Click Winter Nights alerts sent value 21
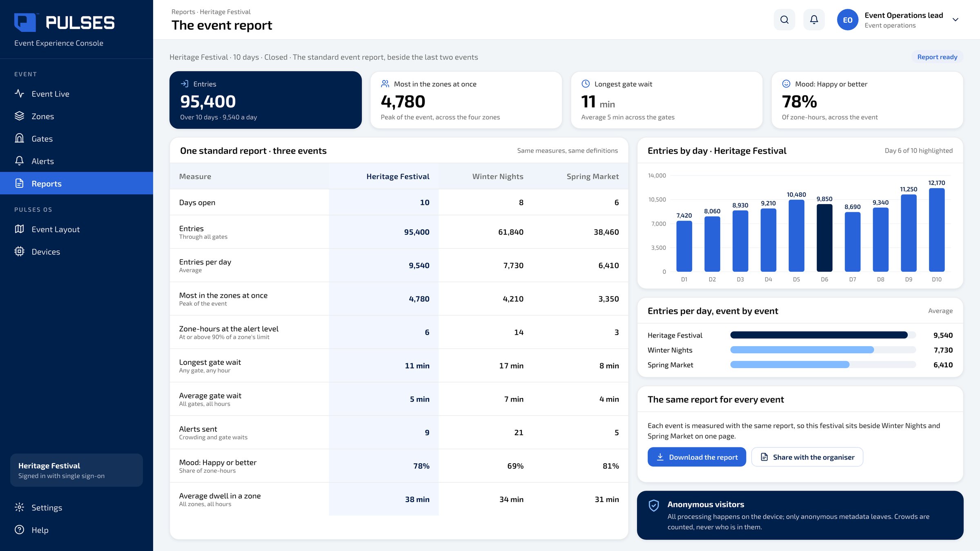The height and width of the screenshot is (551, 980). coord(519,432)
